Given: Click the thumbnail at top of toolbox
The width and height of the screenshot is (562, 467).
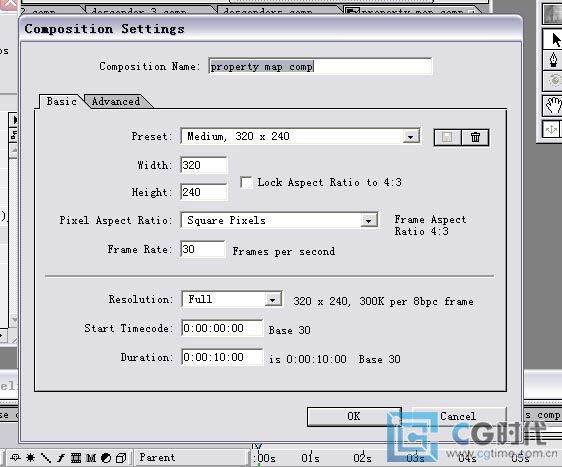Looking at the screenshot, I should pos(553,14).
